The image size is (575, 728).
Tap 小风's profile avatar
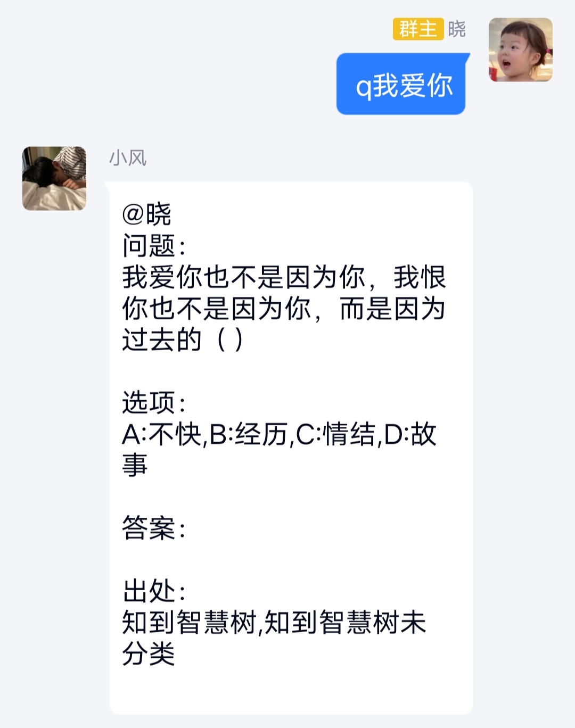pos(54,178)
